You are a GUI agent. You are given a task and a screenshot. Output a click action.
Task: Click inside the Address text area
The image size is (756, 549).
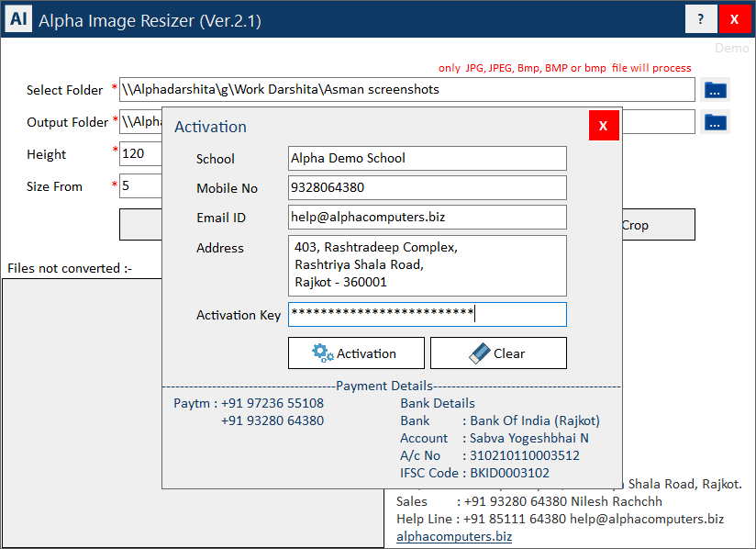tap(427, 265)
